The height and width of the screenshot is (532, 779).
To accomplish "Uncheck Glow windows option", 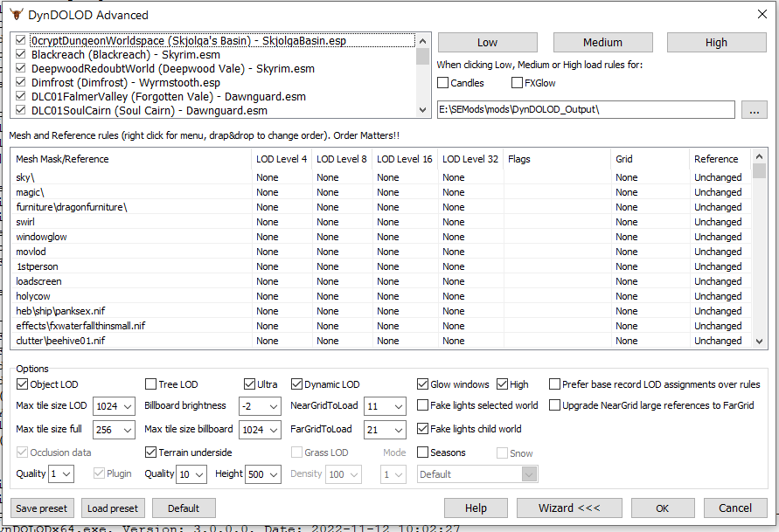I will coord(423,384).
